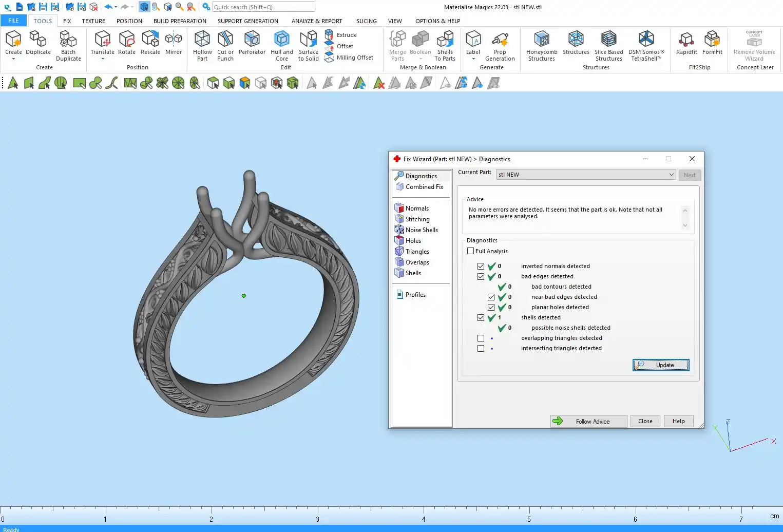Click the Honeycomb Structures icon
Image resolution: width=783 pixels, height=532 pixels.
pyautogui.click(x=541, y=40)
